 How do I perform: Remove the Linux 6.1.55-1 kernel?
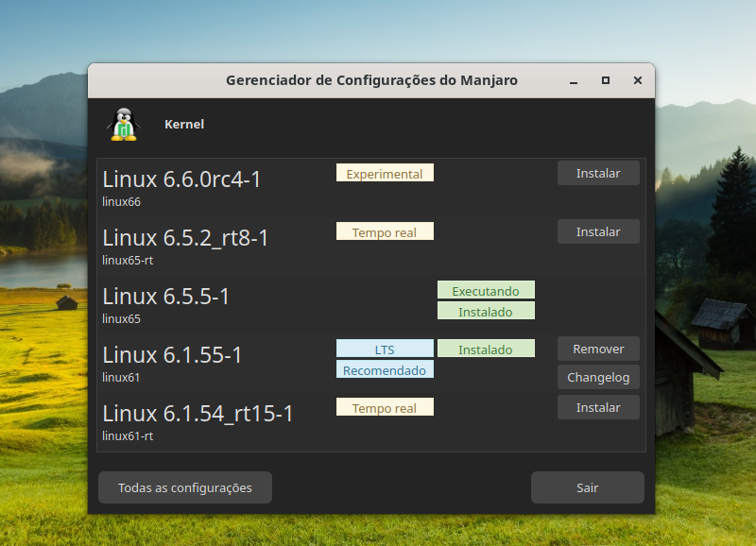click(x=597, y=349)
